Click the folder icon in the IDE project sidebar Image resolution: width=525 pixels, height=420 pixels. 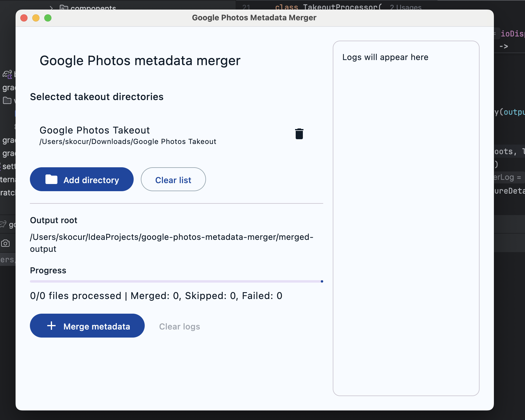coord(8,101)
